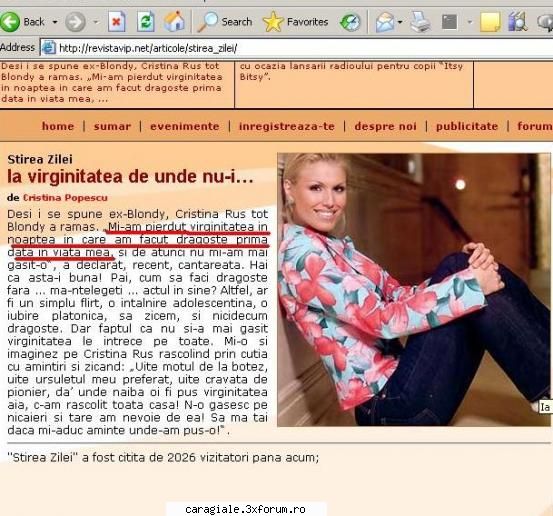Expand the Mail dropdown arrow
This screenshot has width=553, height=516.
400,22
